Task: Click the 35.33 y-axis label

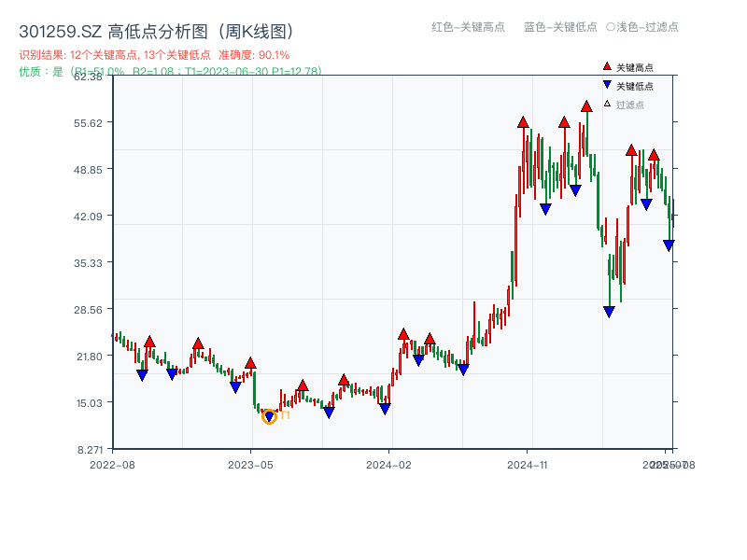Action: 88,263
